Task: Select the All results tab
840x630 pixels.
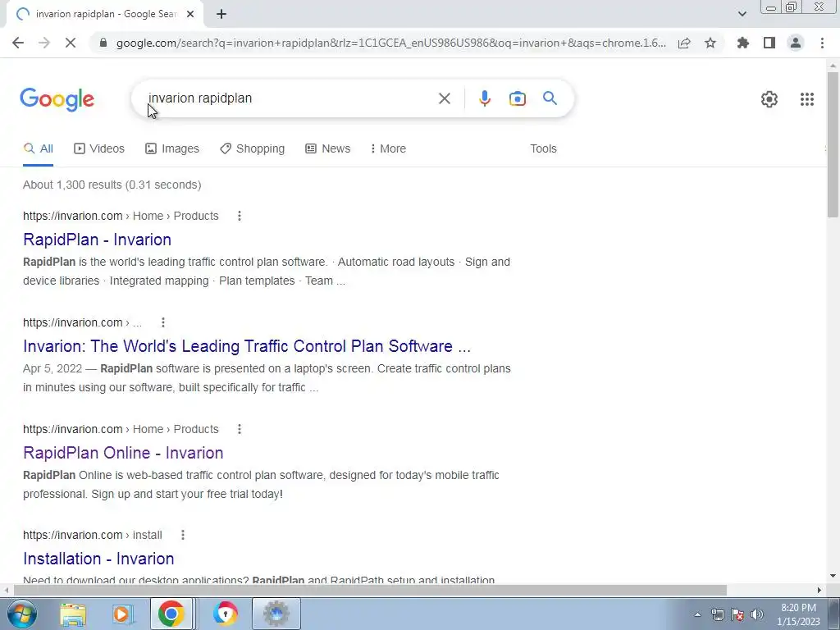Action: coord(38,148)
